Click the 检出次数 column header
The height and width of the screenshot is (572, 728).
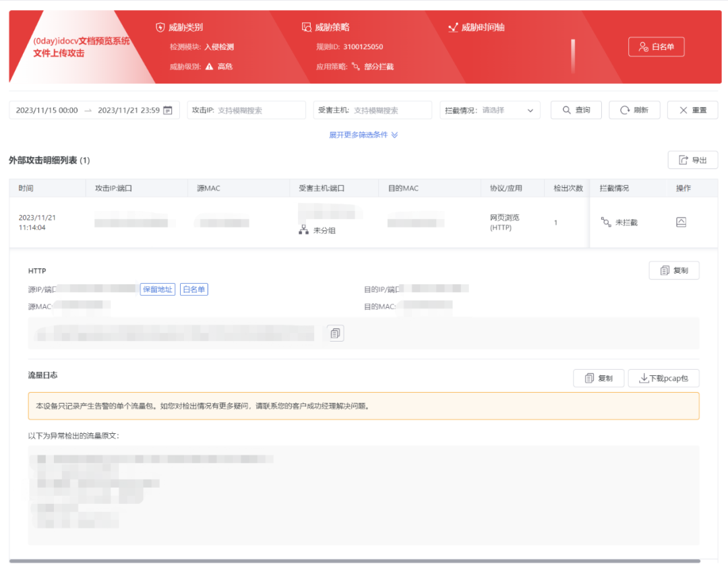tap(568, 189)
